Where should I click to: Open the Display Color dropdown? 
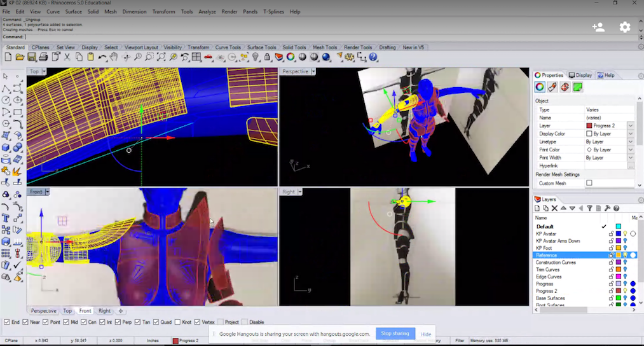pos(631,134)
